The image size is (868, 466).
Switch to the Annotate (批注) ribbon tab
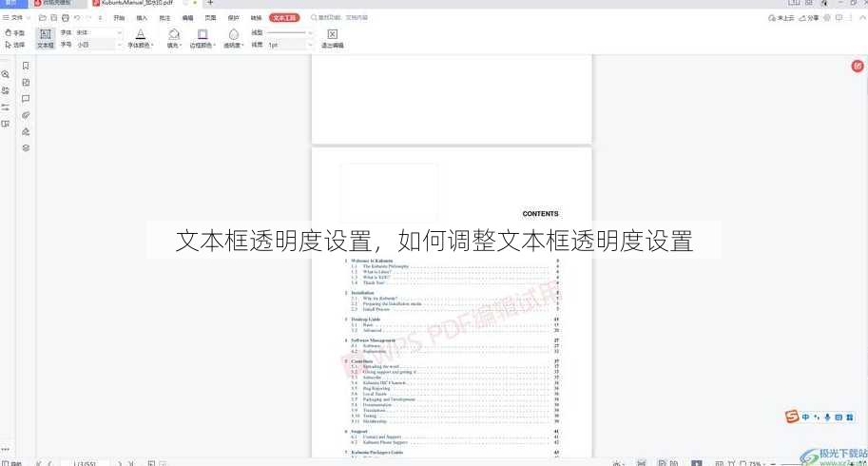[165, 18]
